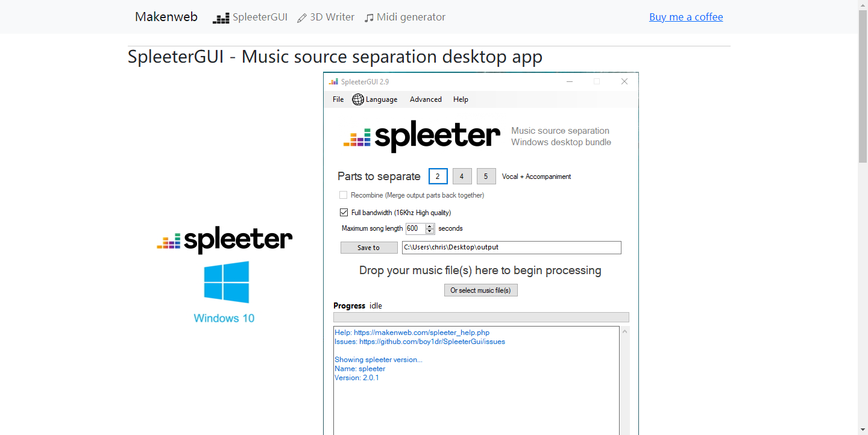Select 2 parts to separate
Screen dimensions: 868x435
[x=438, y=177]
